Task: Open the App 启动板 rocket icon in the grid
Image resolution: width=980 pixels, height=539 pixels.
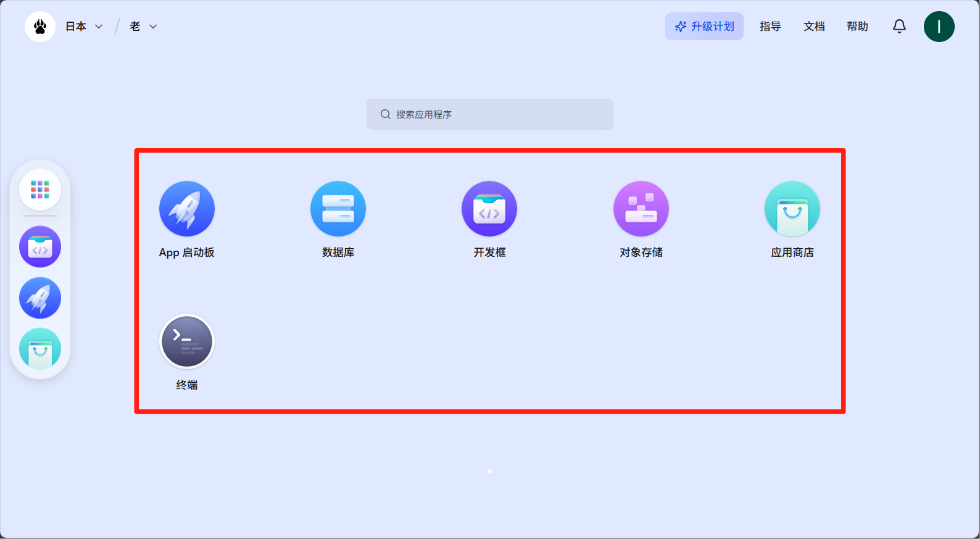Action: coord(186,209)
